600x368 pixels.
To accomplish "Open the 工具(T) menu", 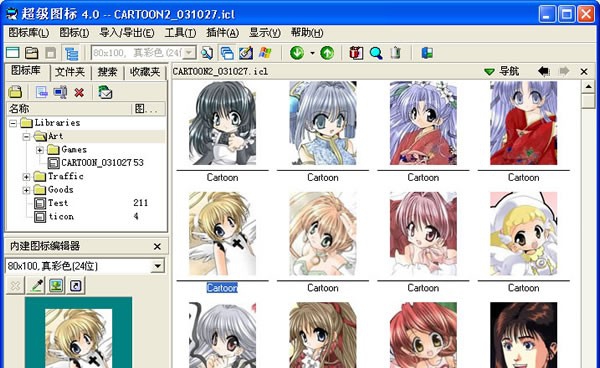I will [x=180, y=33].
